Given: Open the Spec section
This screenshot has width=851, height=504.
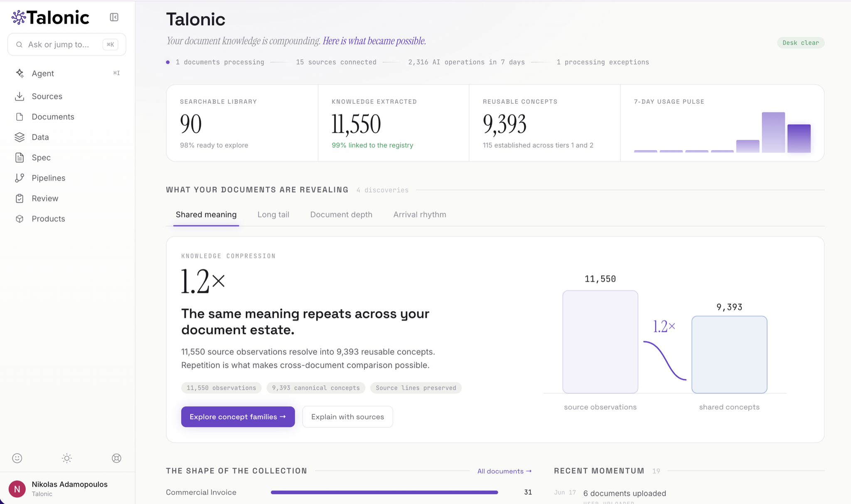Looking at the screenshot, I should point(66,157).
